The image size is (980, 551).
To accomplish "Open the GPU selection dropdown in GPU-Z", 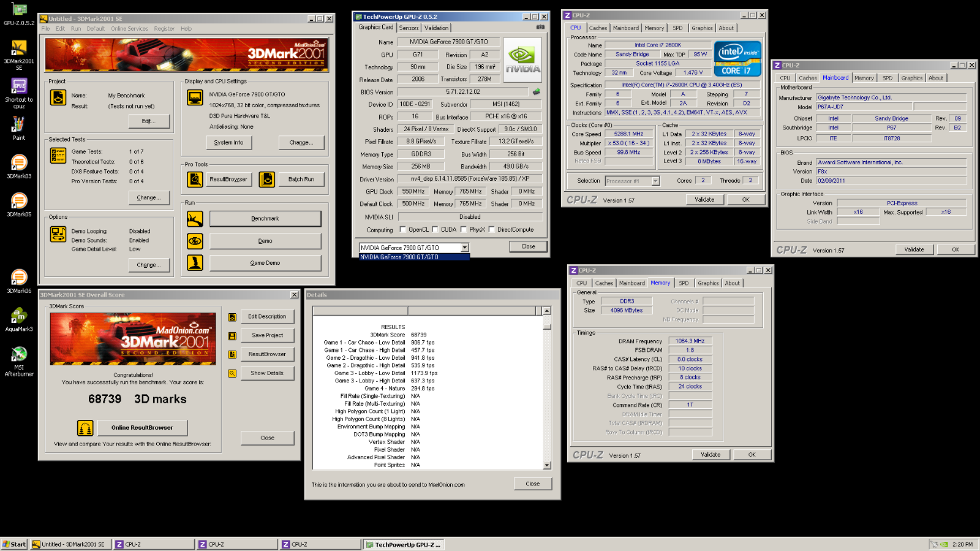I will [x=465, y=248].
